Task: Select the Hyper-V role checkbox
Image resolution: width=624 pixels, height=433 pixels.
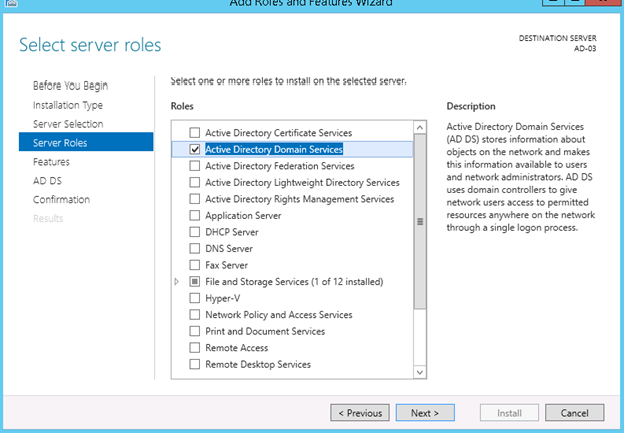Action: [x=194, y=298]
